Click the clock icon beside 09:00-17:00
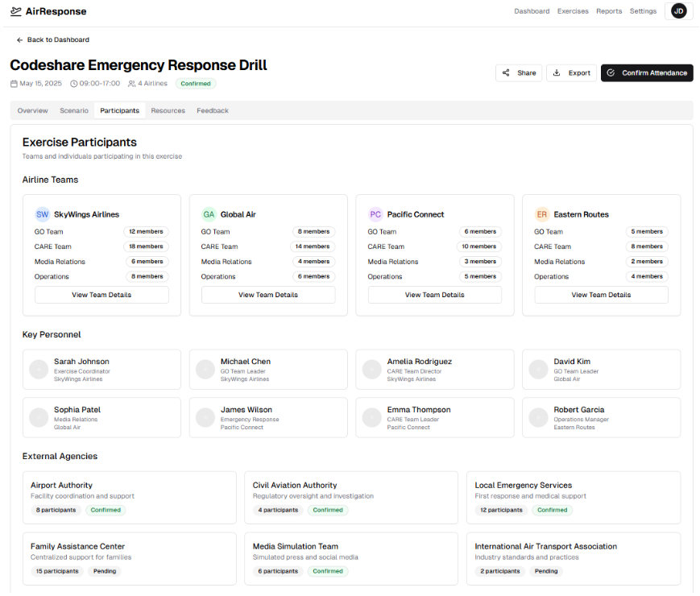This screenshot has height=596, width=700. coord(73,84)
